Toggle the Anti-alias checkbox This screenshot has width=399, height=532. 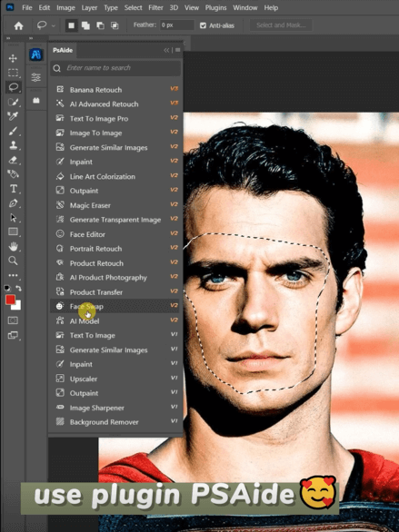pyautogui.click(x=203, y=25)
